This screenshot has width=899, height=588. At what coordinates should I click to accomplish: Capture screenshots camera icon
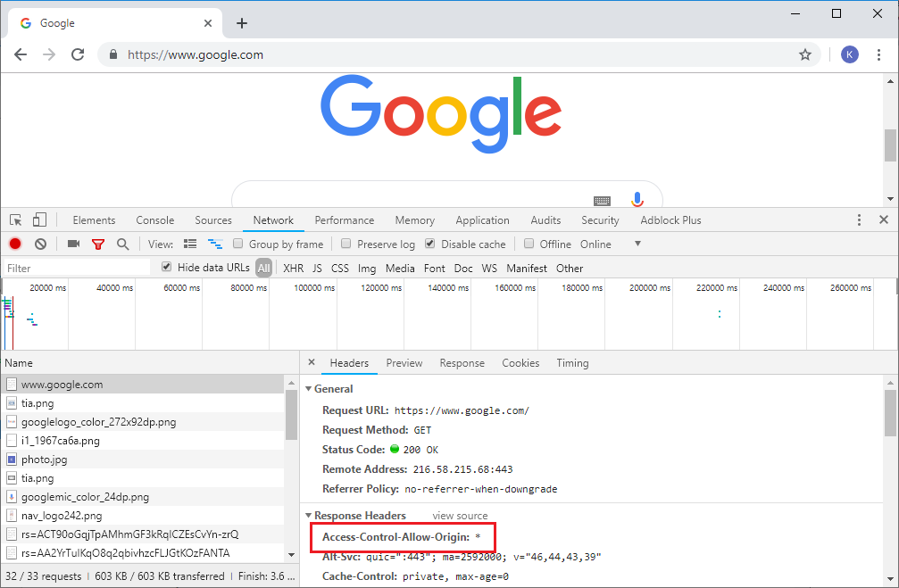pyautogui.click(x=73, y=244)
